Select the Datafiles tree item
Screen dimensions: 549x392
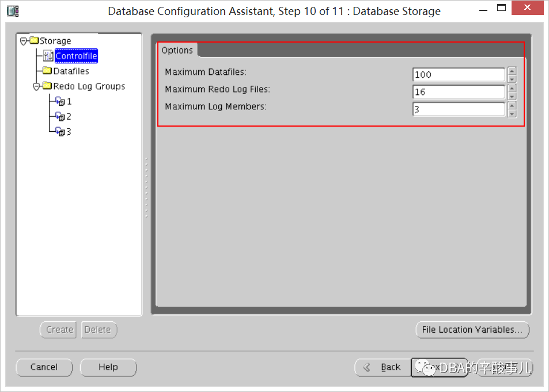point(71,71)
